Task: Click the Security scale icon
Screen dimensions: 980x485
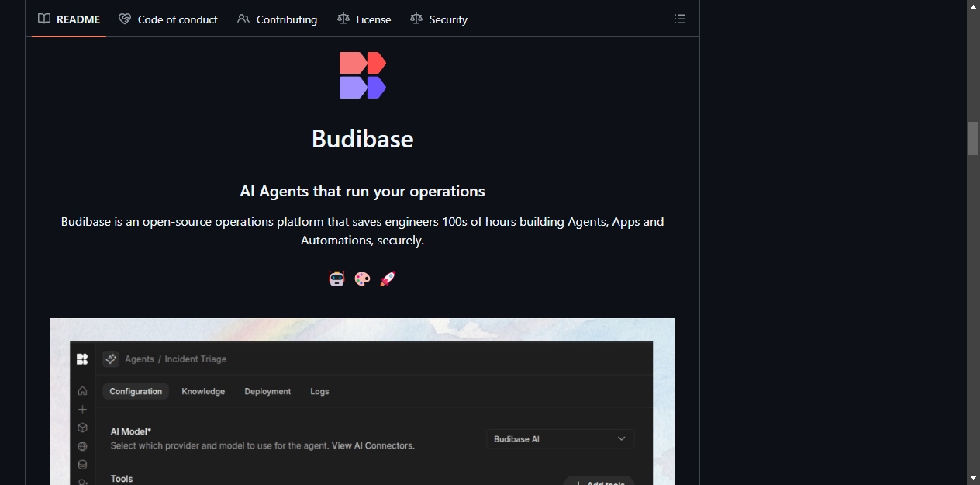Action: pyautogui.click(x=416, y=19)
